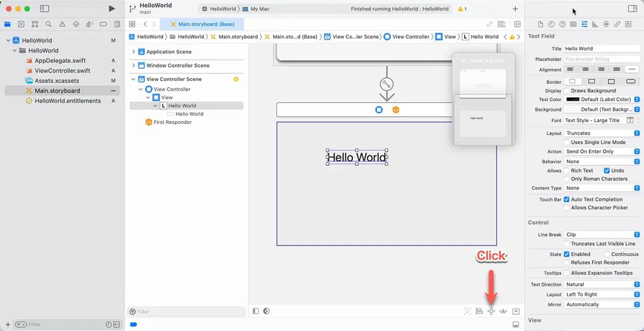Image resolution: width=644 pixels, height=331 pixels.
Task: Toggle the Enabled state checkbox
Action: click(567, 254)
